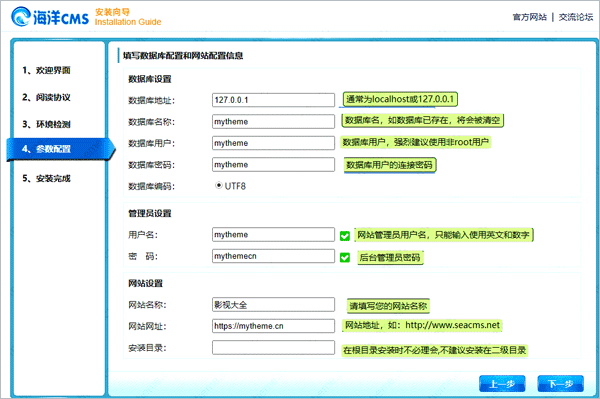Focus the 数据库地址 input field
Viewport: 600px width, 399px height.
pyautogui.click(x=273, y=100)
